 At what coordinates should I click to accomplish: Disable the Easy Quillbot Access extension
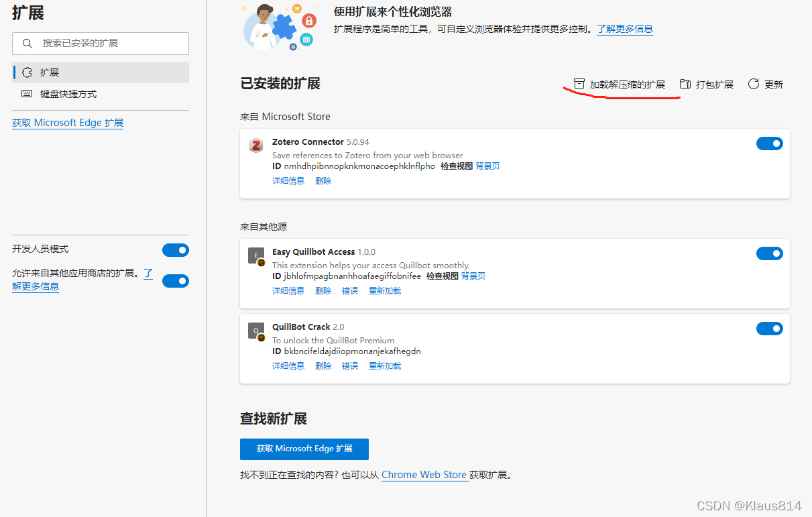(770, 253)
